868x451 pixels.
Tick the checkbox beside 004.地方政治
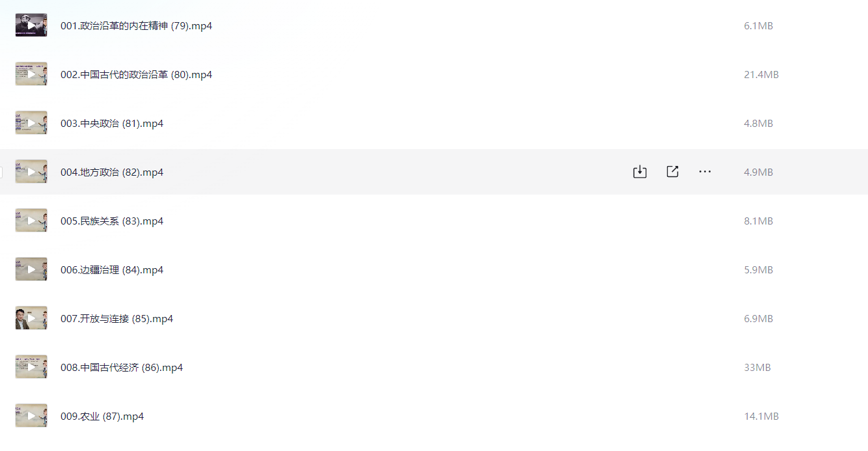1,172
